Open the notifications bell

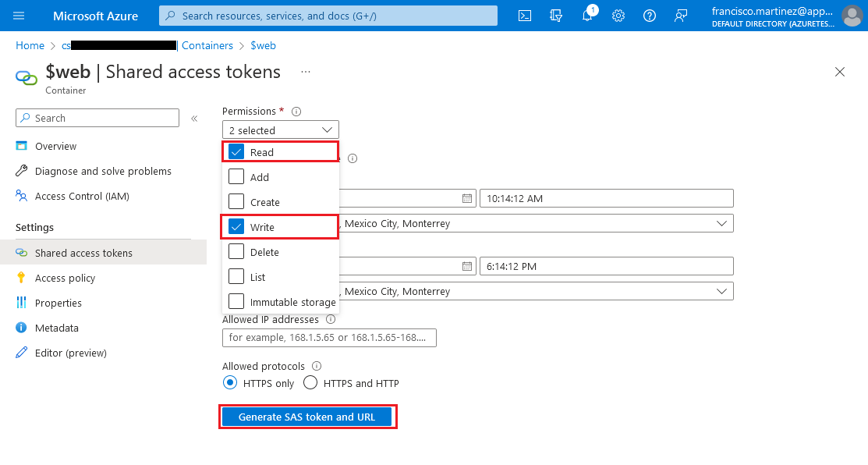click(587, 16)
